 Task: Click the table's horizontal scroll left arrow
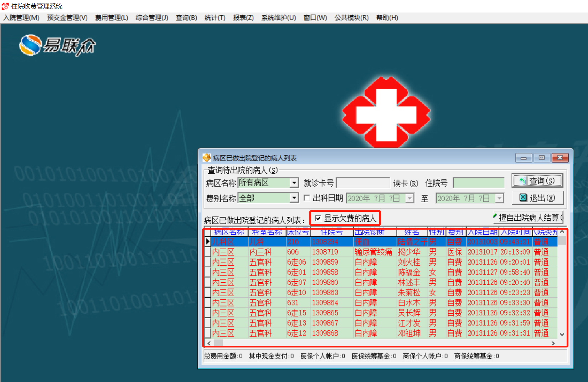(209, 343)
